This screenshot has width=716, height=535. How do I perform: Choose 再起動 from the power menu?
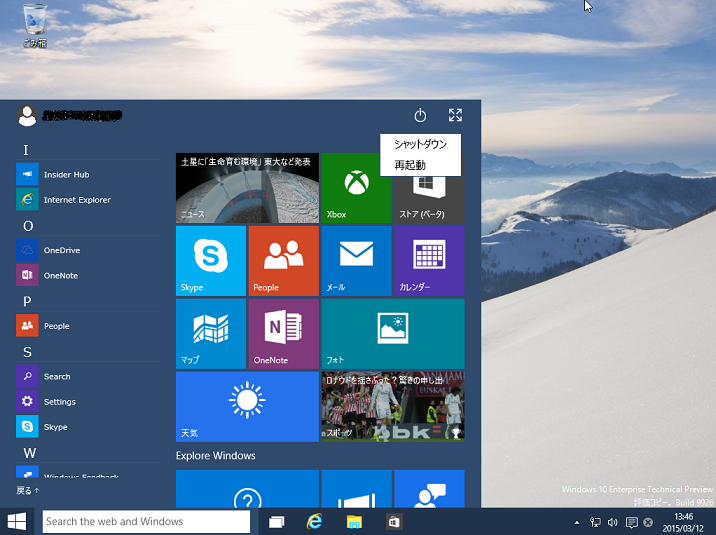421,165
